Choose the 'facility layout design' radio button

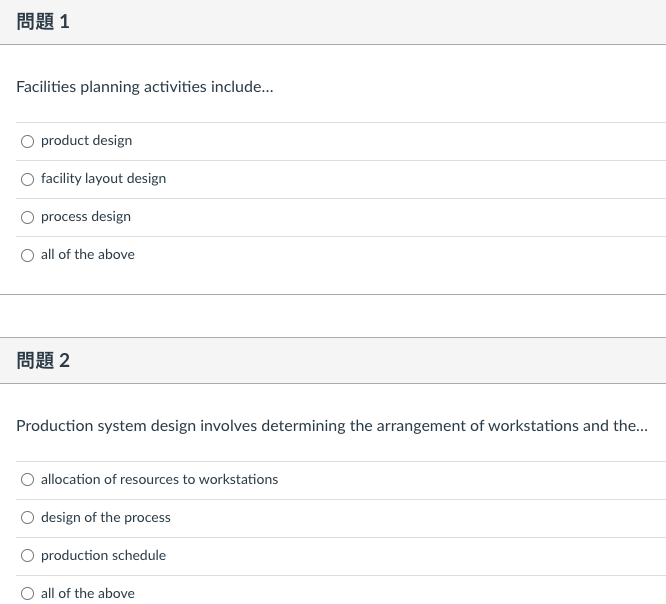coord(27,179)
